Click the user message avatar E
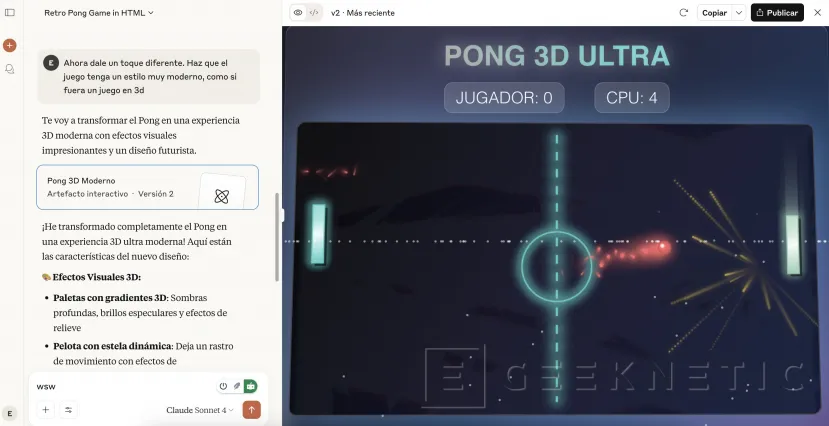 point(51,63)
